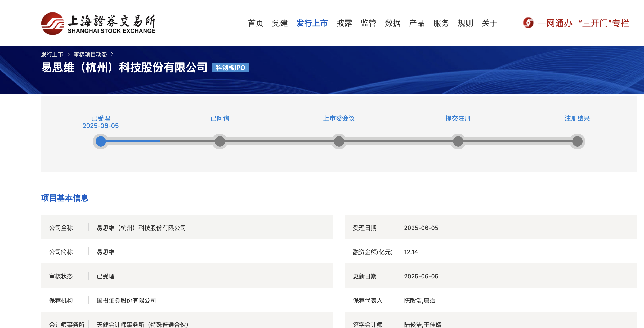
Task: Select the 发行上市 navigation tab
Action: [x=312, y=23]
